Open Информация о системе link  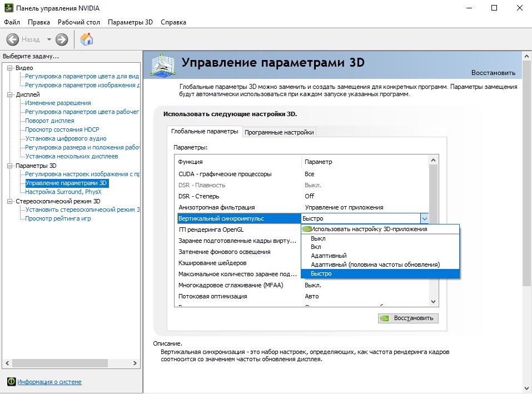click(49, 382)
